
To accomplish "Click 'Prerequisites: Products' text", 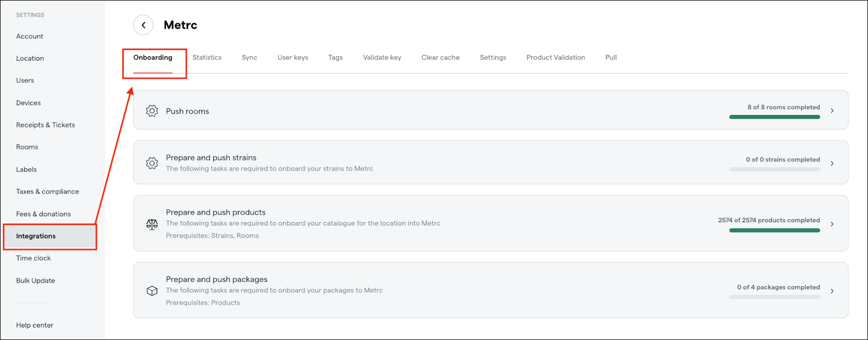I will [x=203, y=303].
